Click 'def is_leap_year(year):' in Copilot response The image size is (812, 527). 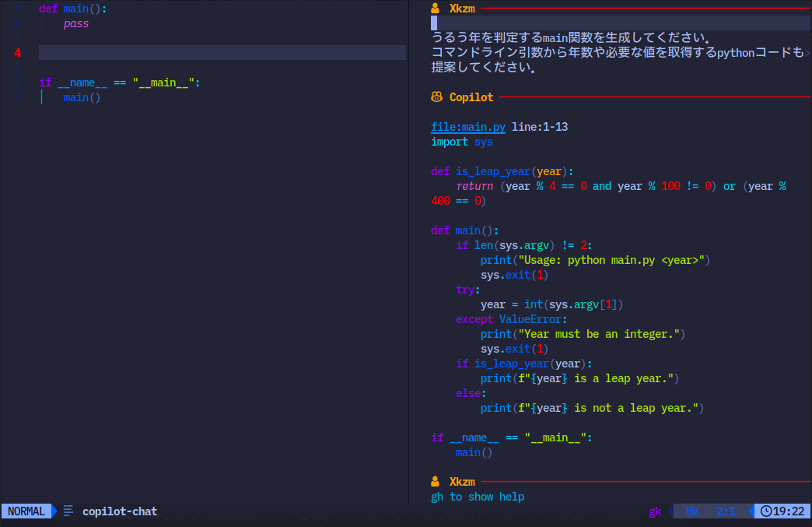pyautogui.click(x=501, y=171)
